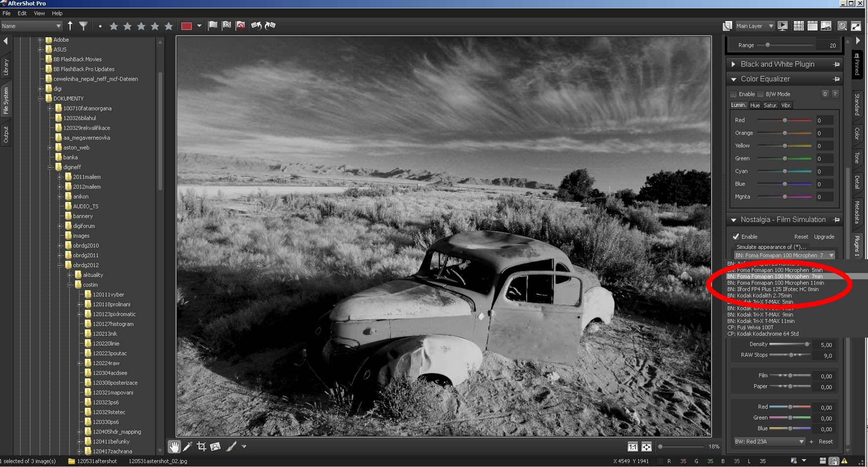
Task: Start slideshow with the play monitor icon
Action: (783, 26)
